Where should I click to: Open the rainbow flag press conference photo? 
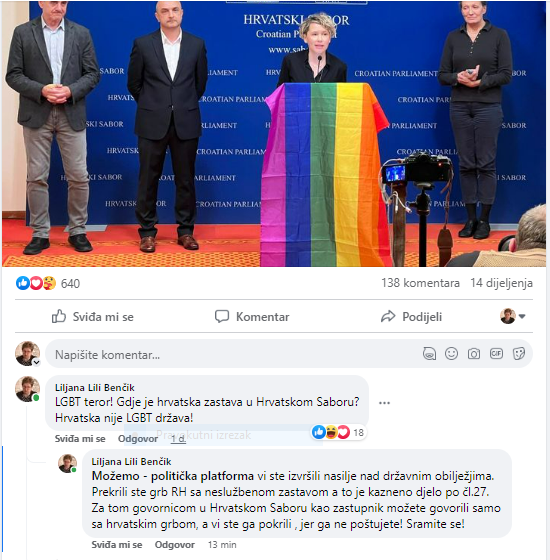(x=274, y=134)
